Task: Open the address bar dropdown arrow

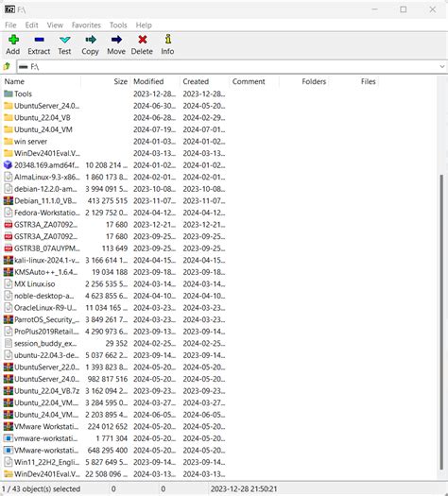Action: click(442, 67)
